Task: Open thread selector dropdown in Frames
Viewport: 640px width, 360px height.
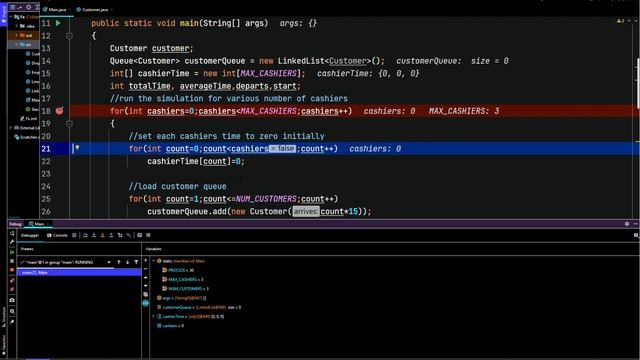Action: click(x=109, y=262)
